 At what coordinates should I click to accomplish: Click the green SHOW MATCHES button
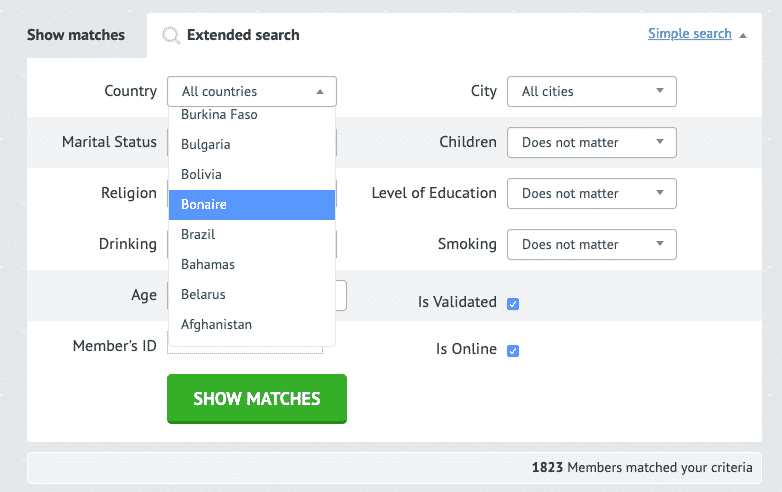pos(257,399)
